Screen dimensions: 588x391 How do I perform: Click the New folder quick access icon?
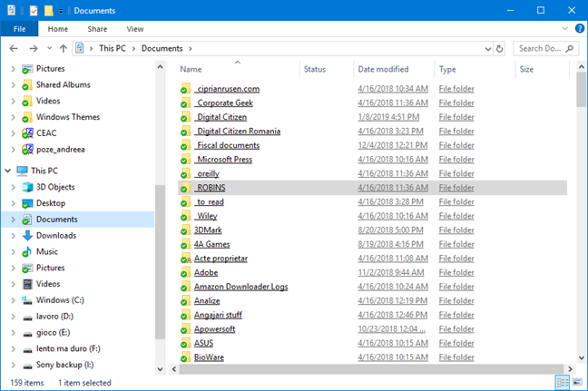(x=49, y=11)
